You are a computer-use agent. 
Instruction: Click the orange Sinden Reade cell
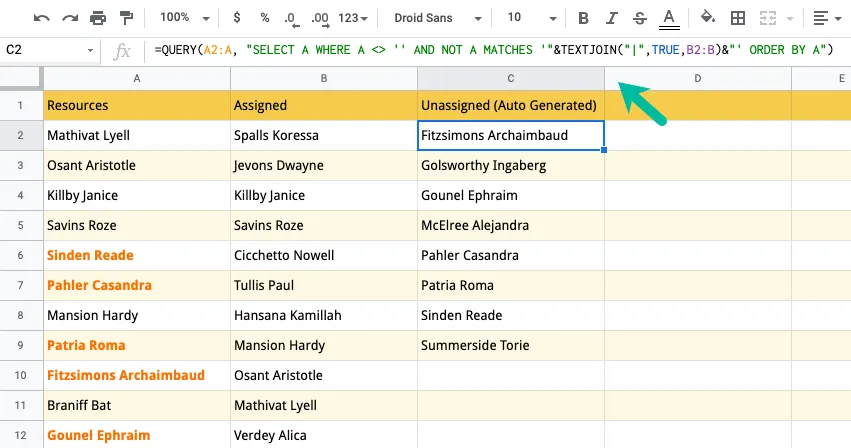coord(137,255)
